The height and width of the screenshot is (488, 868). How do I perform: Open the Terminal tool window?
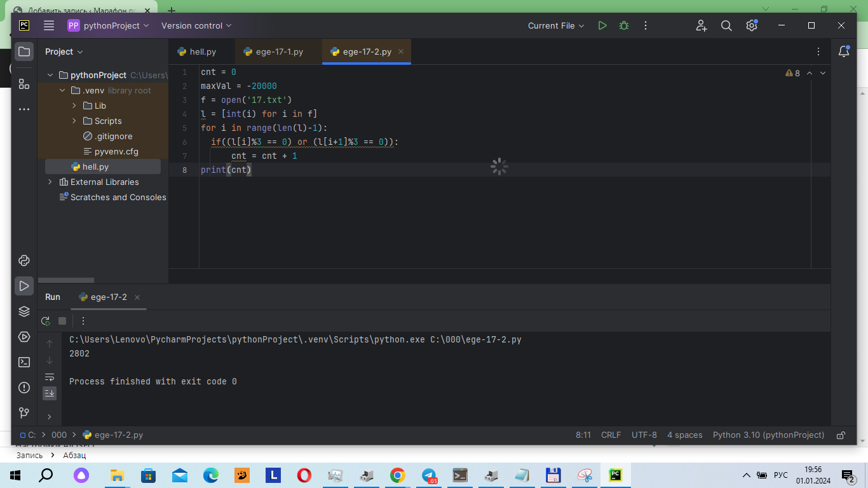[x=24, y=362]
